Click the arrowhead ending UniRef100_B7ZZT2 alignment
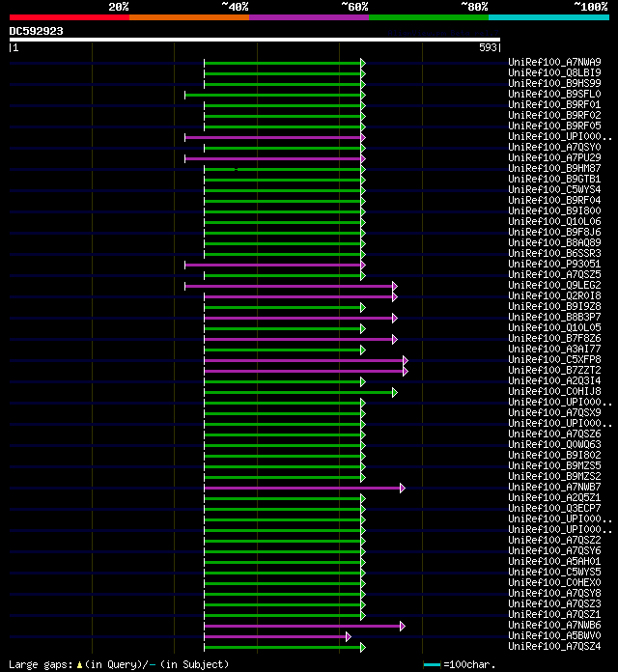 406,371
